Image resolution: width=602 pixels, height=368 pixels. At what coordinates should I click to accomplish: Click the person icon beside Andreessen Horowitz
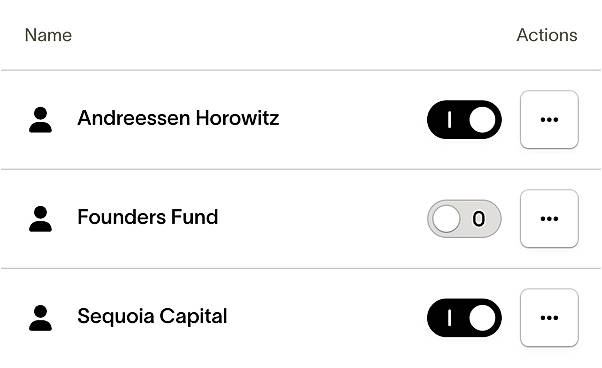pyautogui.click(x=40, y=120)
